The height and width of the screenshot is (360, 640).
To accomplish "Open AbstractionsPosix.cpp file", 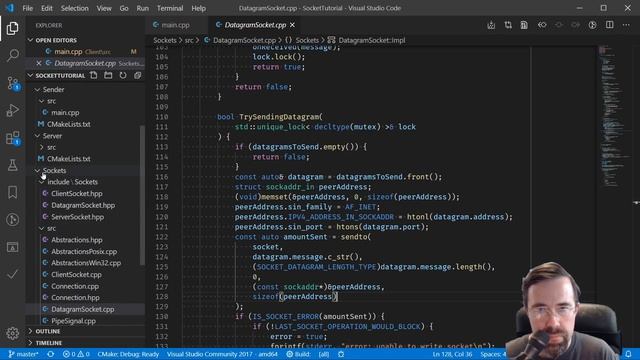I will click(x=84, y=251).
